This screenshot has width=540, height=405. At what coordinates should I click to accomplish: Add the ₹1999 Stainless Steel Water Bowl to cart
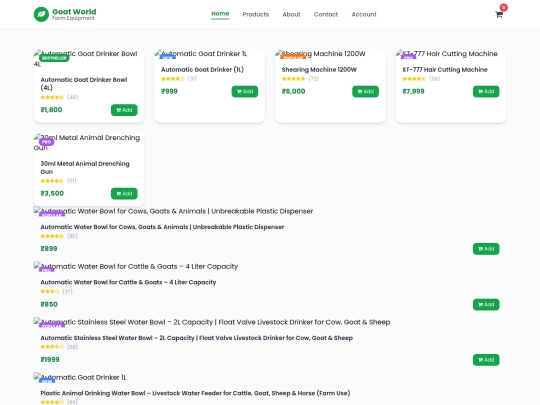click(486, 360)
